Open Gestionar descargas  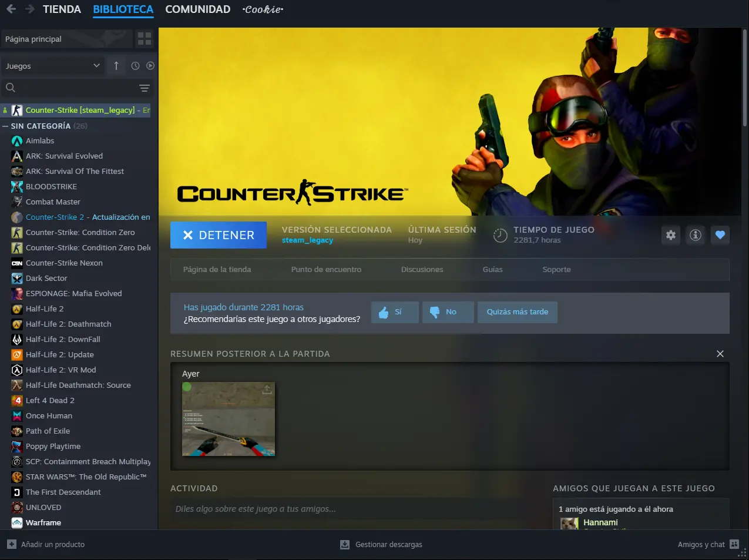coord(388,545)
